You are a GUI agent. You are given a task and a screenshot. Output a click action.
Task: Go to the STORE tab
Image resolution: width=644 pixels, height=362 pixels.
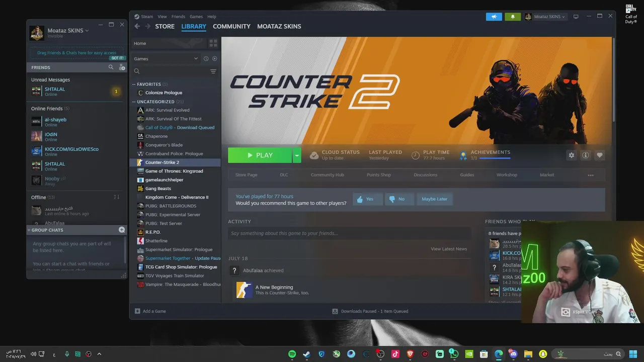(165, 26)
